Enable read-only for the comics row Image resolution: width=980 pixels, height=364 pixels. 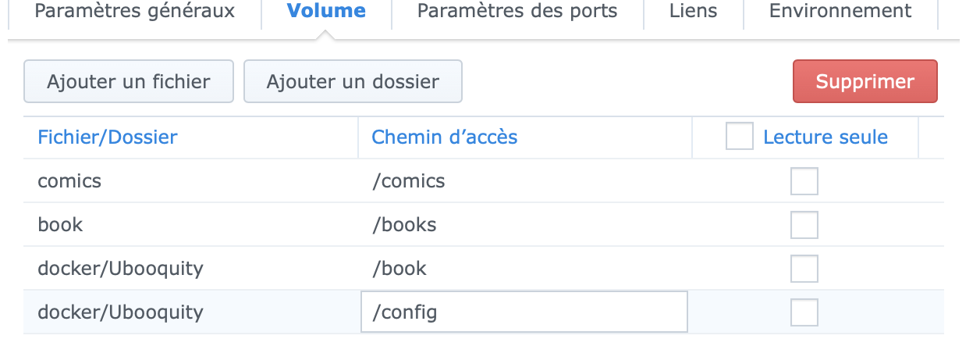pyautogui.click(x=804, y=181)
